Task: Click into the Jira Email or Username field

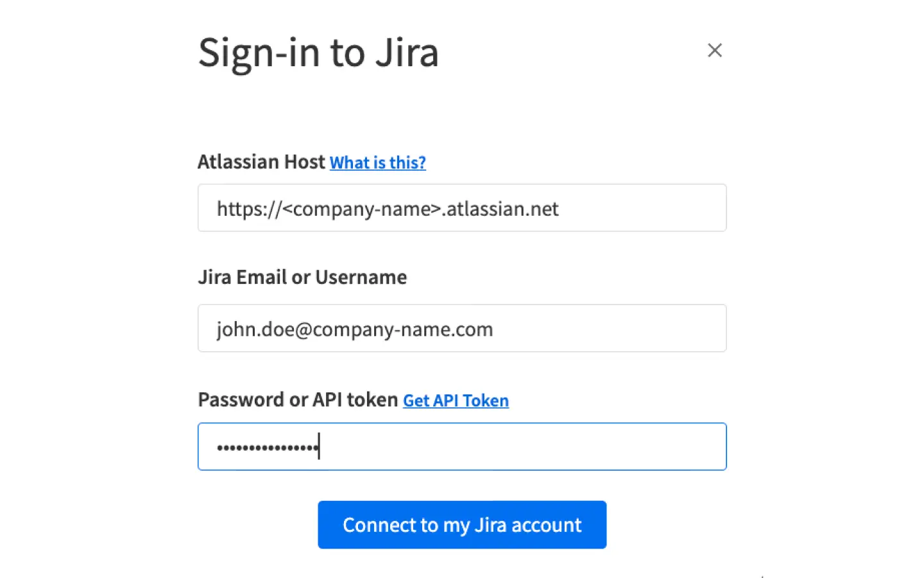Action: 462,328
